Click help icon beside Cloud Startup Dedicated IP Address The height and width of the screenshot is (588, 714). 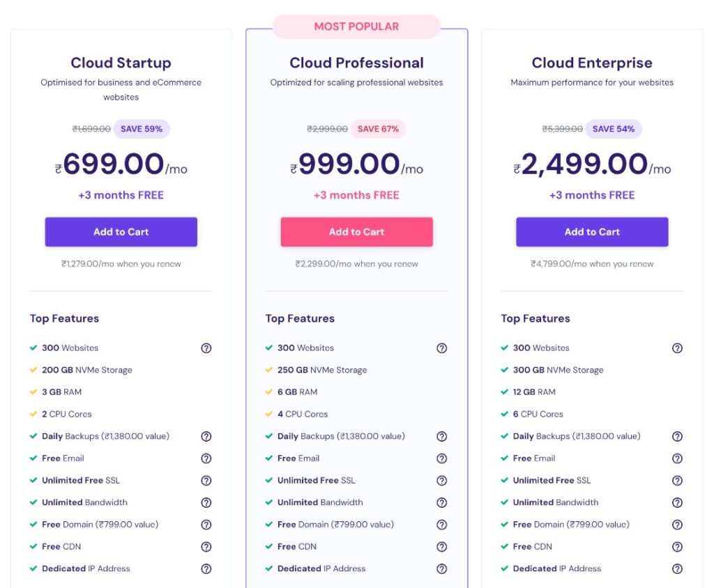pyautogui.click(x=206, y=569)
